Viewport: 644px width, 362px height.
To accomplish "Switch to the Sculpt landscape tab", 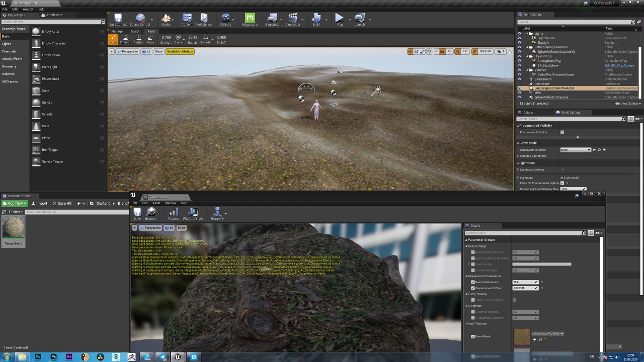I will pyautogui.click(x=135, y=31).
